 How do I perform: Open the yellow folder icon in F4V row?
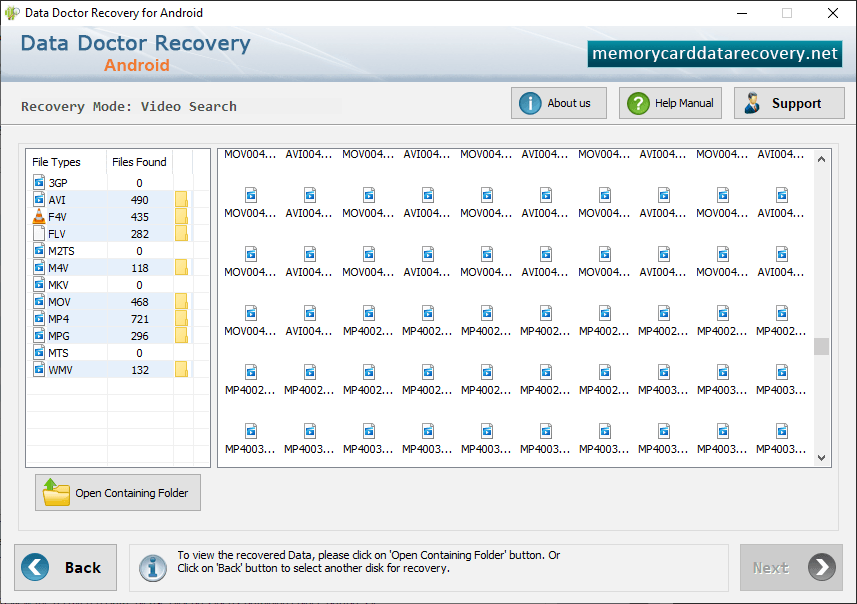point(181,216)
